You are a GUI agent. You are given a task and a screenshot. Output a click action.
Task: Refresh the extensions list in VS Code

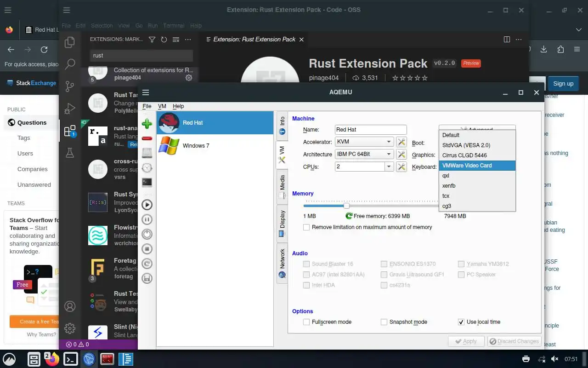click(164, 40)
